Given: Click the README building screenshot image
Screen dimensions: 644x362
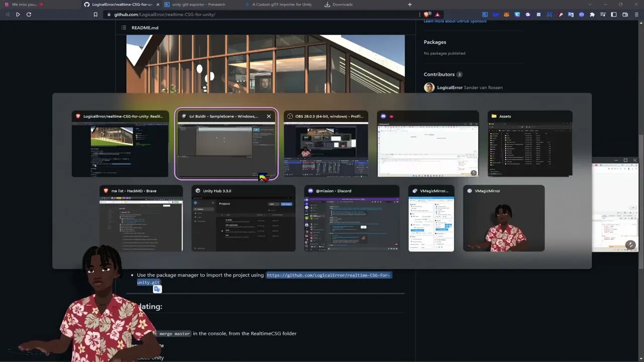Looking at the screenshot, I should coord(266,64).
